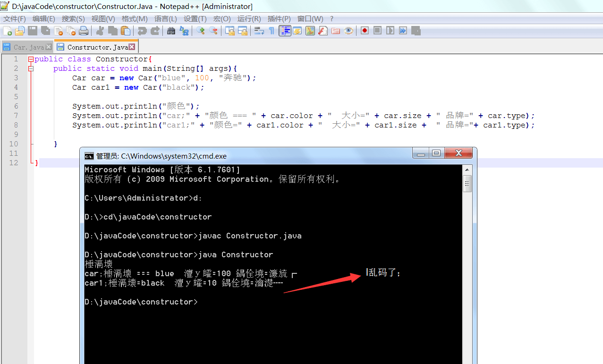
Task: Open the 设置(T) menu
Action: (x=195, y=19)
